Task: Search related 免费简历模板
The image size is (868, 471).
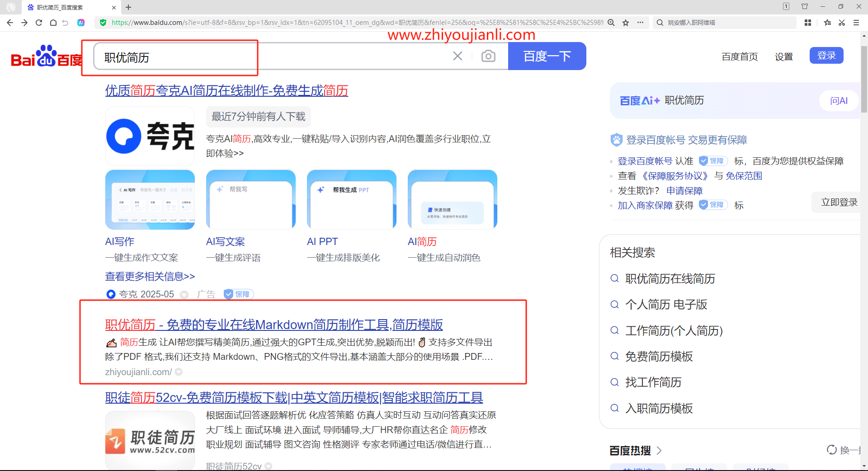Action: (x=659, y=357)
